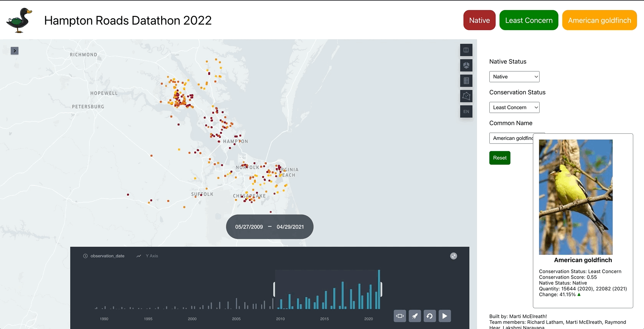Click the Hampton Roads Datathon 2022 title
Image resolution: width=644 pixels, height=329 pixels.
point(128,20)
